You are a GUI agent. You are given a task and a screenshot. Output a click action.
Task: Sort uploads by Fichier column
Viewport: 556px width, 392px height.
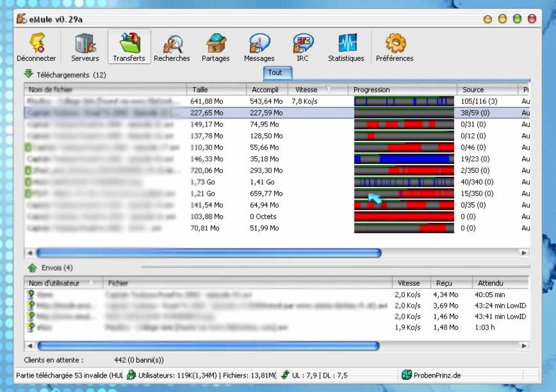[x=247, y=283]
